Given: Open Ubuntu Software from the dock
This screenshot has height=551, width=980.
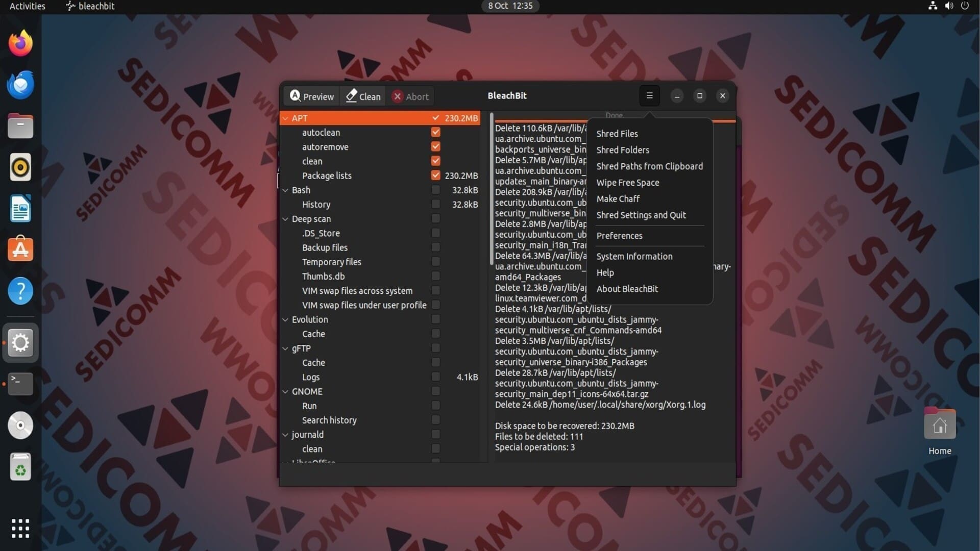Looking at the screenshot, I should click(x=20, y=249).
